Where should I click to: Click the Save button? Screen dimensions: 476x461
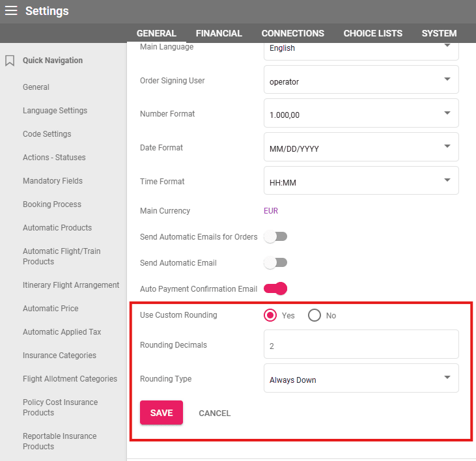click(161, 413)
